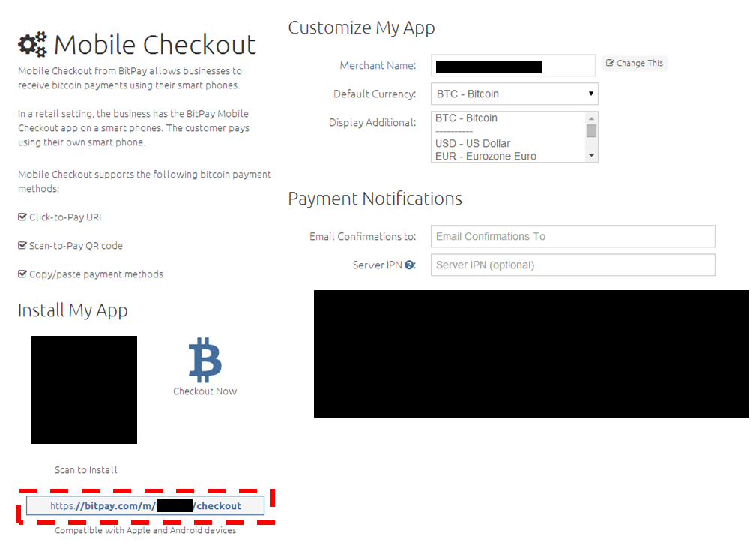Focus the Email Confirmations To field
Screen dimensions: 756x548
pos(572,236)
